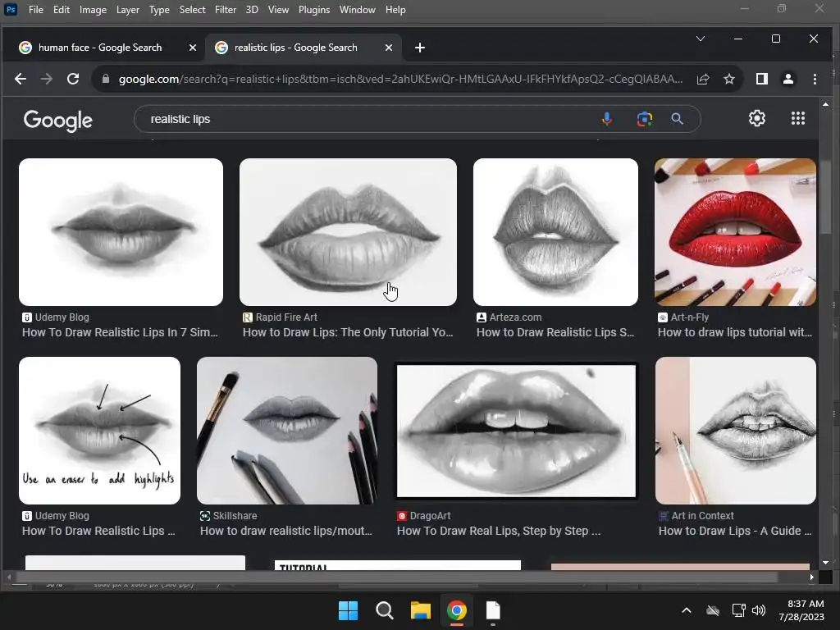Share this page from the address bar
This screenshot has width=840, height=630.
[x=703, y=79]
